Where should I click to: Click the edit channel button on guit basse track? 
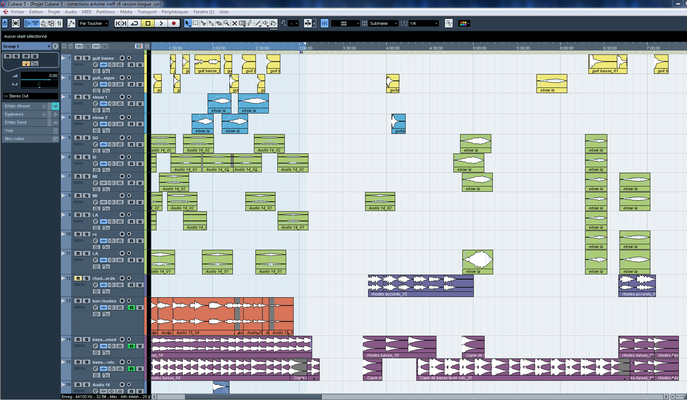point(96,64)
